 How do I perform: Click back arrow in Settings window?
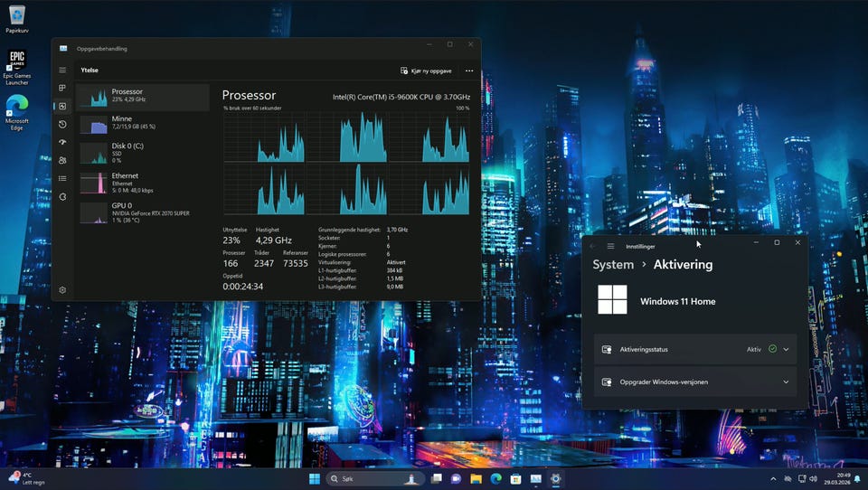click(x=593, y=247)
